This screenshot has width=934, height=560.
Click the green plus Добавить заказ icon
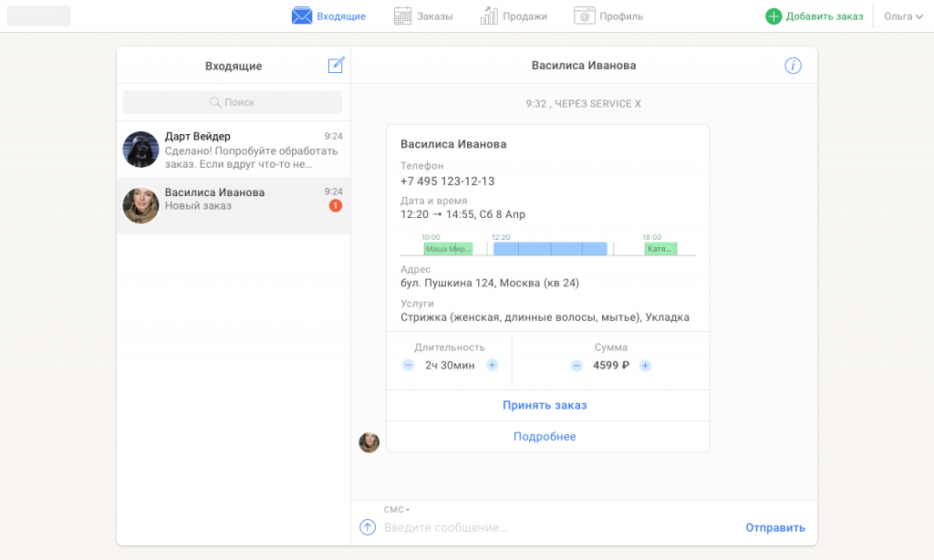773,16
